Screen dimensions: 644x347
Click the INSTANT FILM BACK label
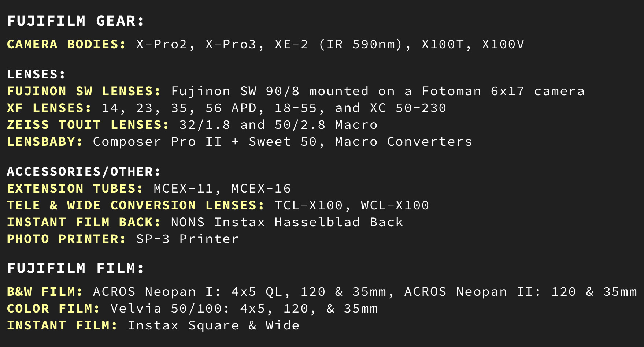(84, 222)
